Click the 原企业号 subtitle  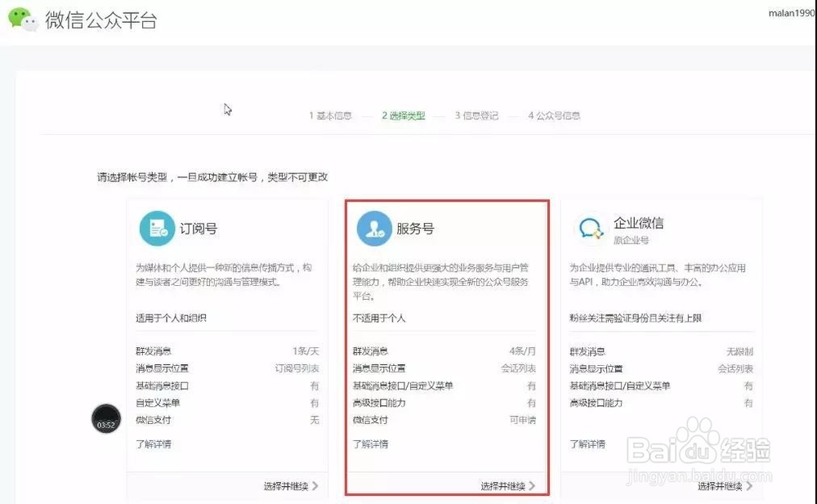(x=631, y=240)
